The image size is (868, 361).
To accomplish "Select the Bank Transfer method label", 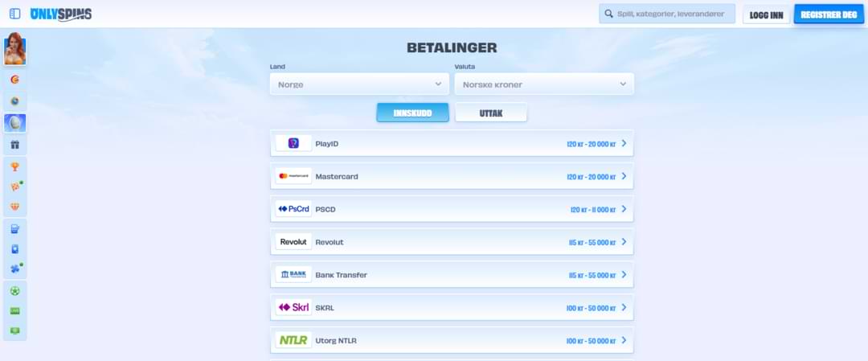I will [x=341, y=275].
